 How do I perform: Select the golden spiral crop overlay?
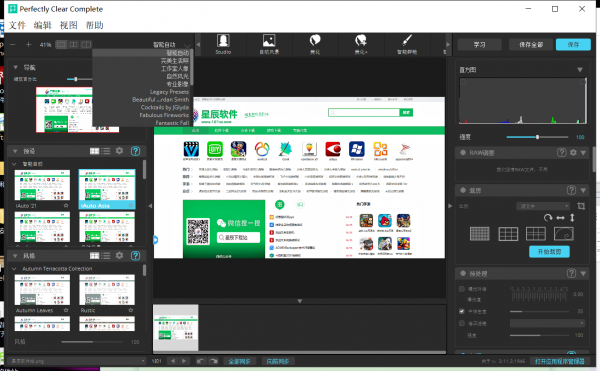pyautogui.click(x=564, y=233)
